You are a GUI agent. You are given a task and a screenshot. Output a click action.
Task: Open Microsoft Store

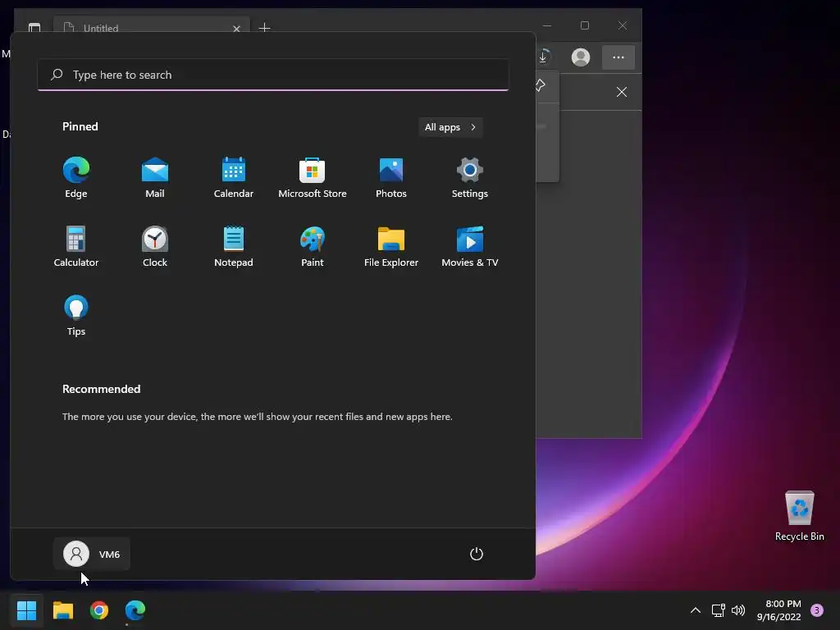(x=313, y=177)
